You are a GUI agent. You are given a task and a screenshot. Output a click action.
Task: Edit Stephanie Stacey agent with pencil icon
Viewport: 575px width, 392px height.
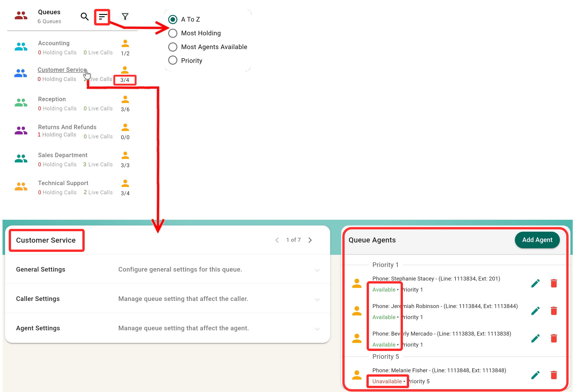tap(535, 284)
